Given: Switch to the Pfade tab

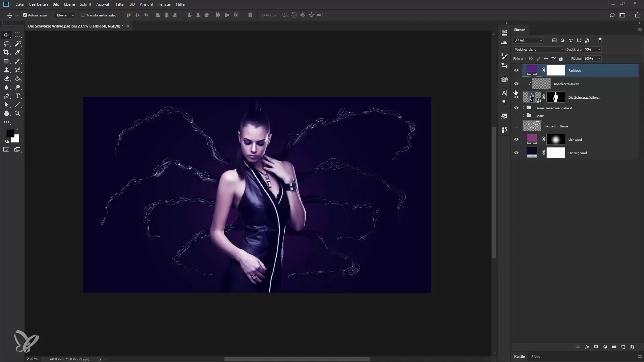Looking at the screenshot, I should coord(536,356).
